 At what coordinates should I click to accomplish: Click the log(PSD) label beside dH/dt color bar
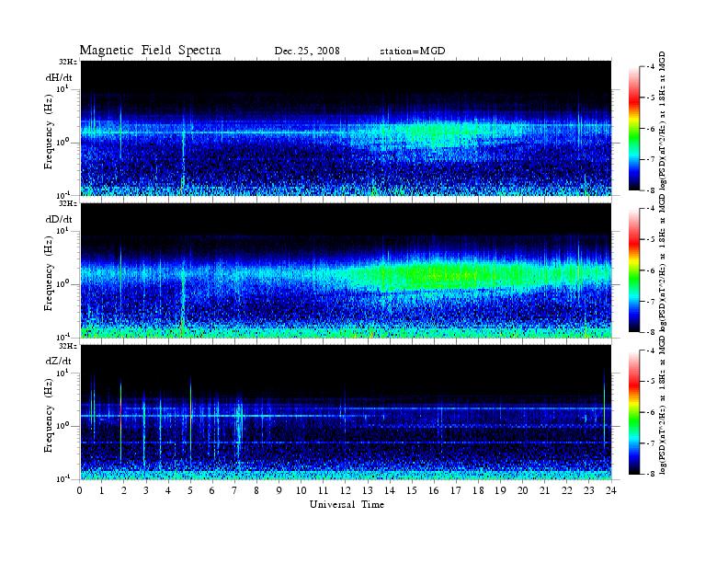664,121
